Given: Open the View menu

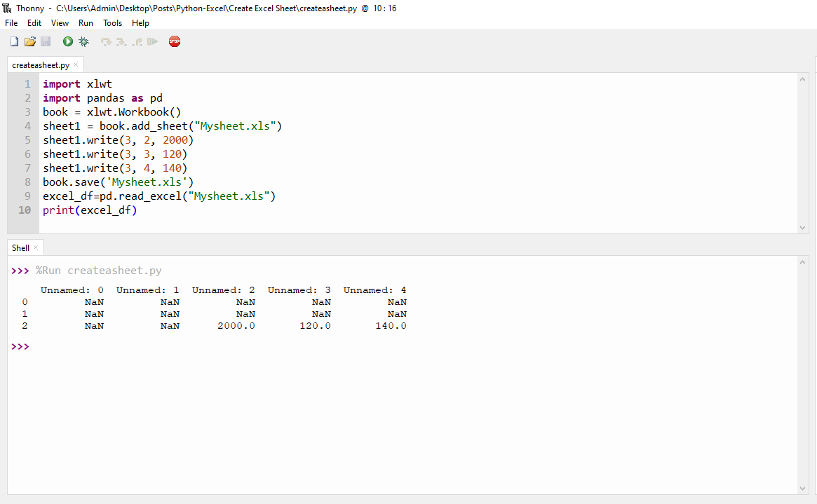Looking at the screenshot, I should click(x=60, y=22).
